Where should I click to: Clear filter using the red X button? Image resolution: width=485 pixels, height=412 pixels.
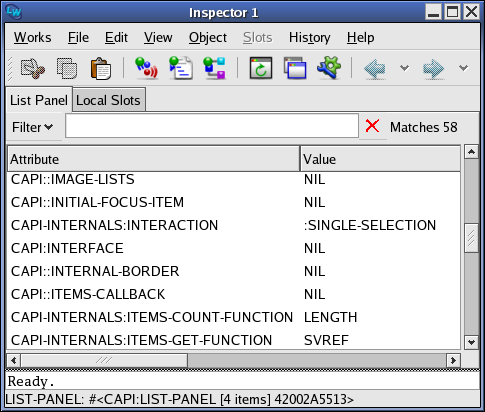[x=372, y=126]
